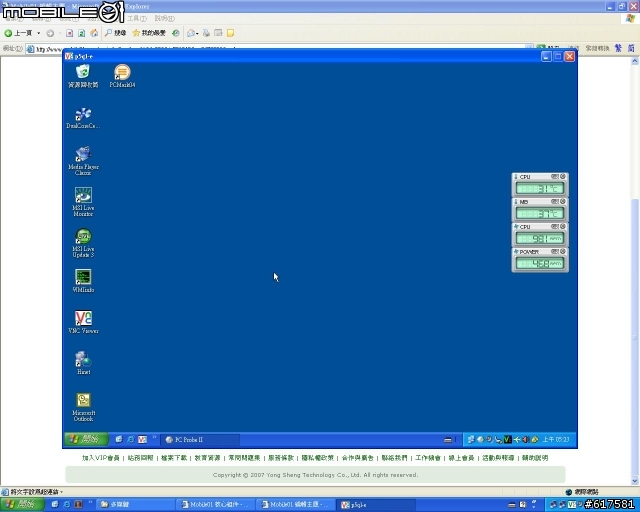The height and width of the screenshot is (512, 640).
Task: Click the Stop icon in IE toolbar
Action: (70, 33)
